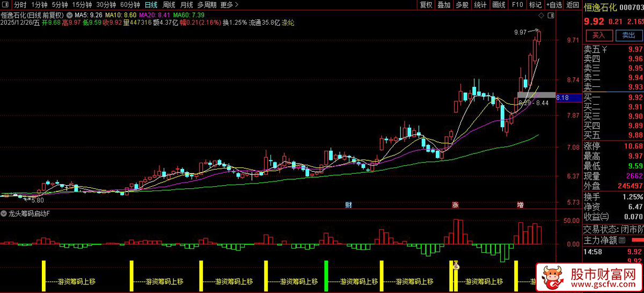Activate the 画线 drawing tools

tap(499, 5)
